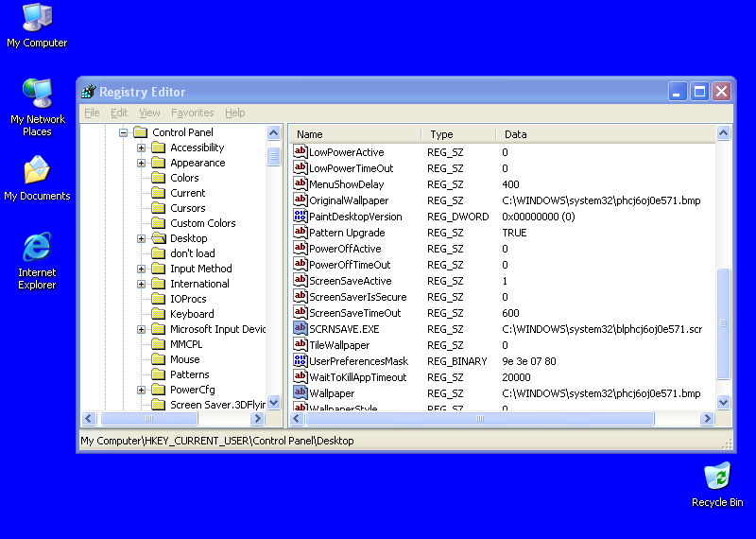
Task: Click the WaitToKillAppTimeout value icon
Action: pyautogui.click(x=300, y=377)
